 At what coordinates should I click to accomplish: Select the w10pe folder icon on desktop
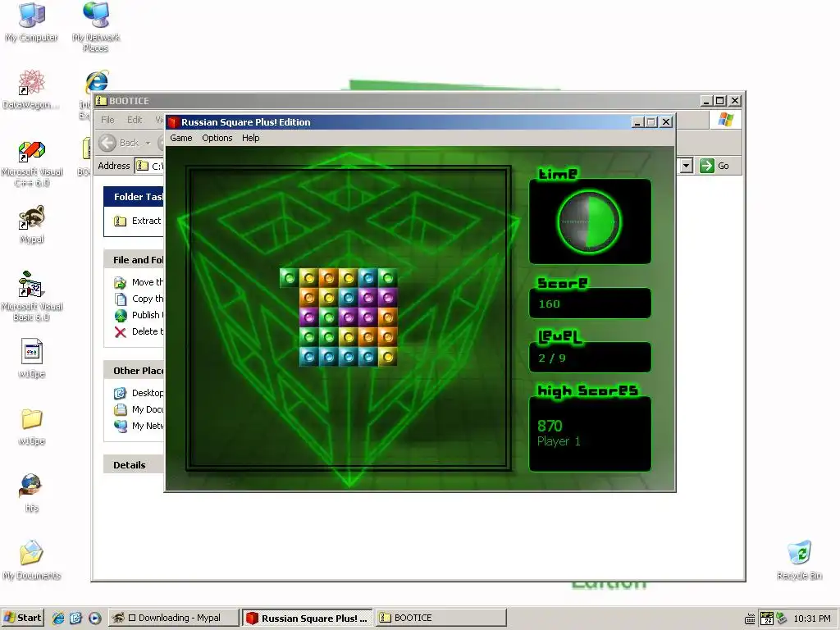[32, 427]
